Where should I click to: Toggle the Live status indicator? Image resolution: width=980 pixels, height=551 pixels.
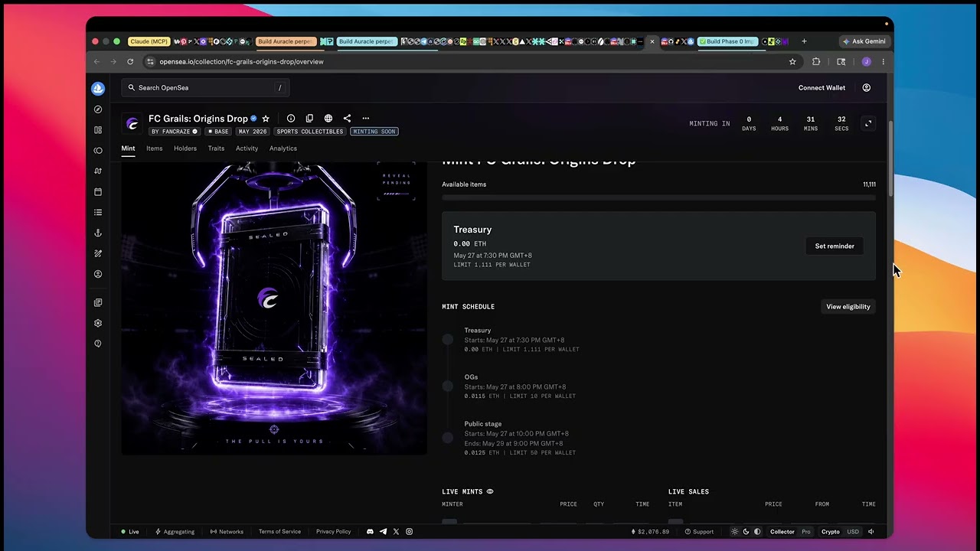point(130,532)
